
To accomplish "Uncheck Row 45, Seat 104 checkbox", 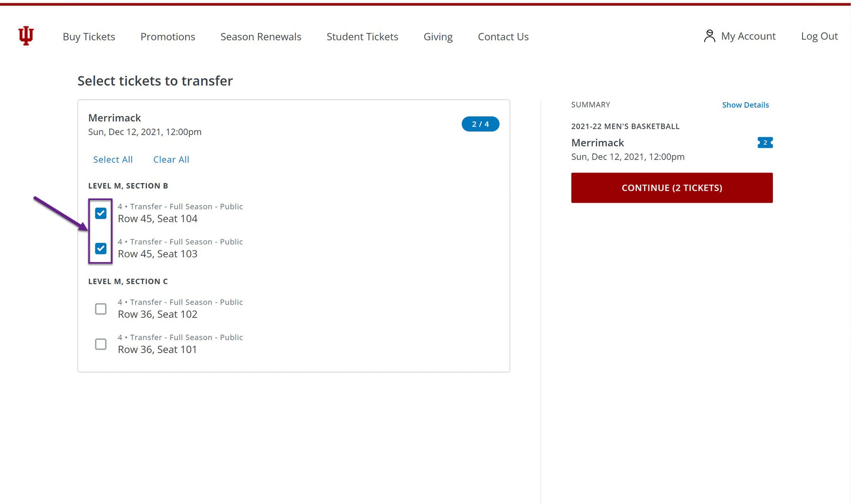I will tap(100, 213).
